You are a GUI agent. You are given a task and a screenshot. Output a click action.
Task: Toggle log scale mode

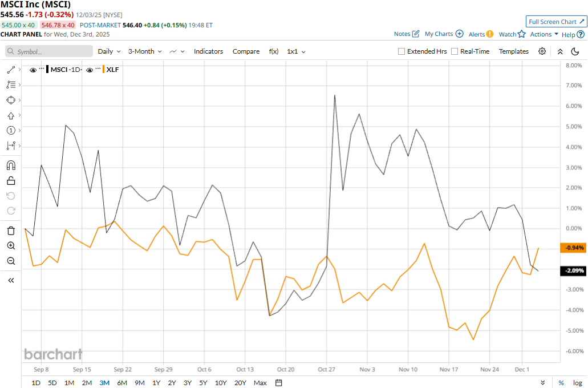pyautogui.click(x=578, y=383)
